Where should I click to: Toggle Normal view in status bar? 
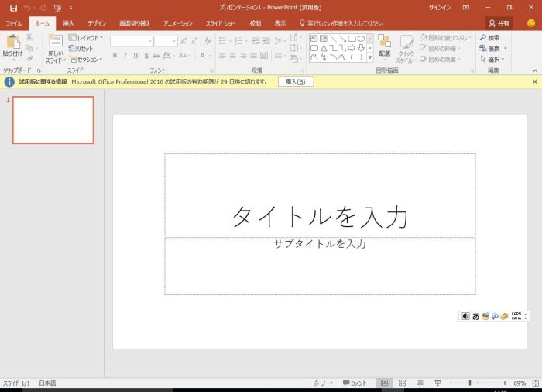384,383
